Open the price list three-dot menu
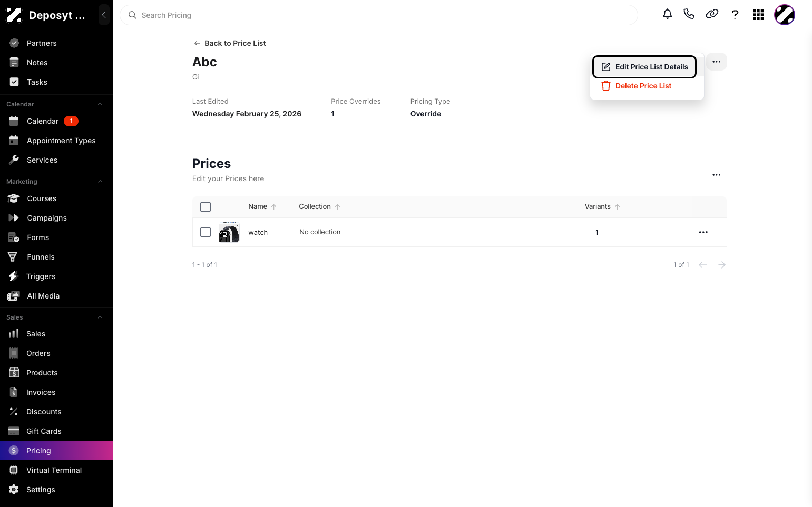 click(717, 62)
